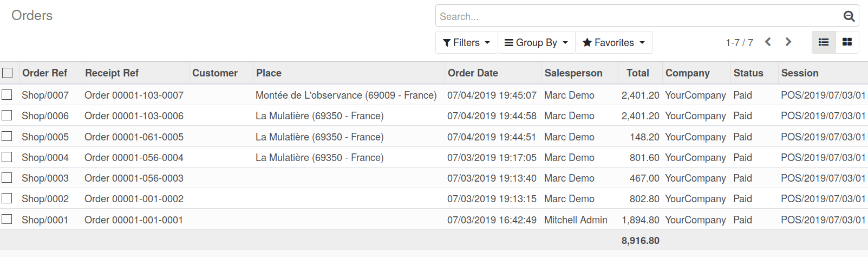
Task: Switch to list view icon
Action: pos(824,42)
